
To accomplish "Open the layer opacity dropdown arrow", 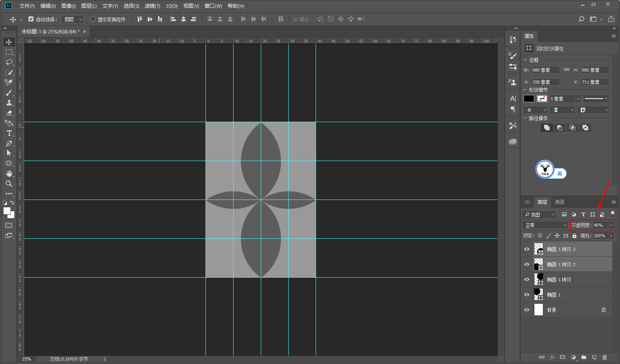I will tap(611, 225).
